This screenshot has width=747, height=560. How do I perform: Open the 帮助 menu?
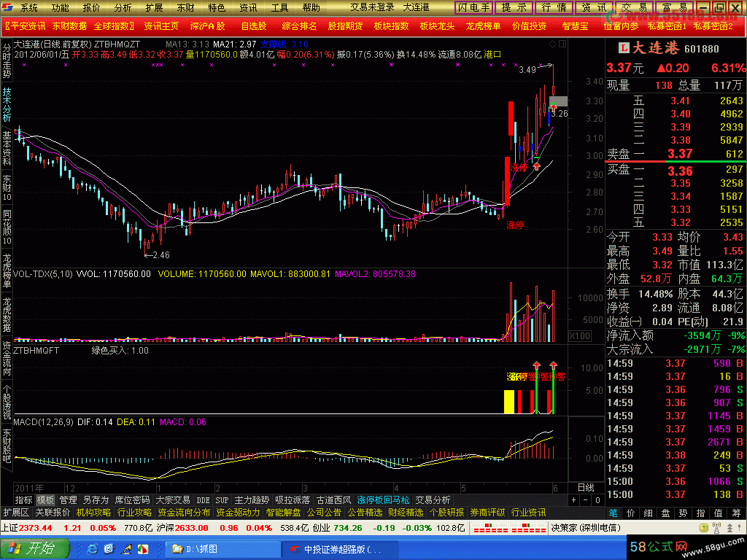[311, 7]
